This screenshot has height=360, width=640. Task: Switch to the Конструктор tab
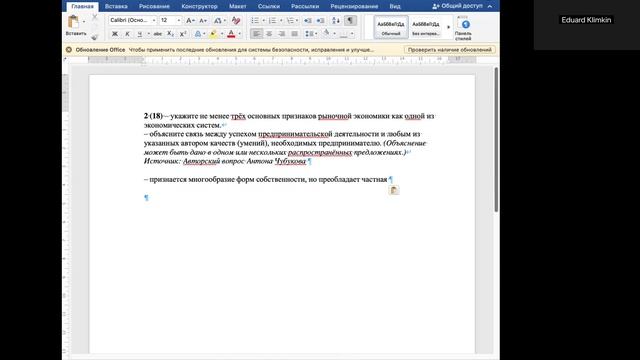(x=200, y=7)
